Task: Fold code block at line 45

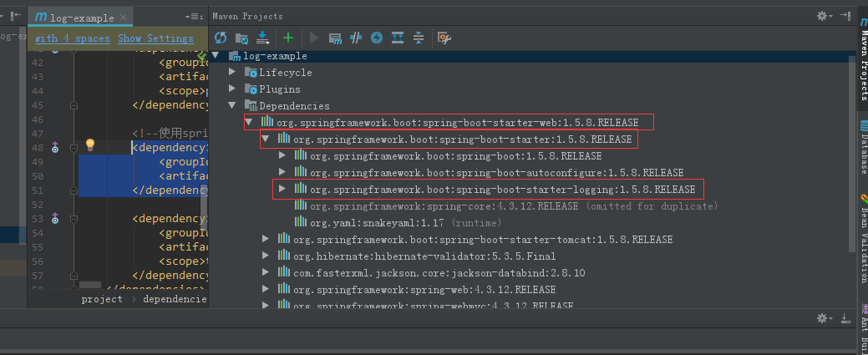Action: (x=74, y=105)
